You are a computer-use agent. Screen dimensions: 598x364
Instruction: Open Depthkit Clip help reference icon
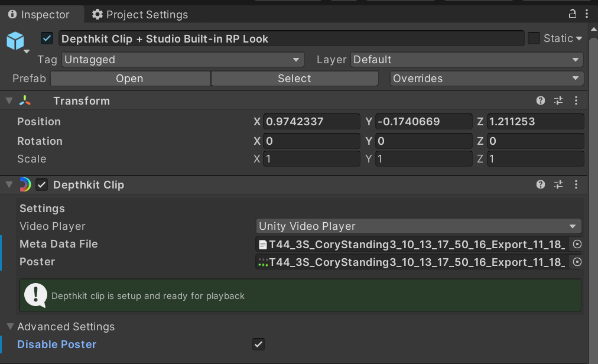point(540,185)
